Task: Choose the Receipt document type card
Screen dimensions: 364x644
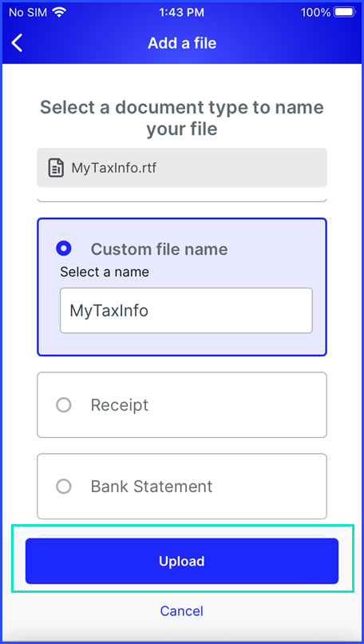Action: coord(182,405)
